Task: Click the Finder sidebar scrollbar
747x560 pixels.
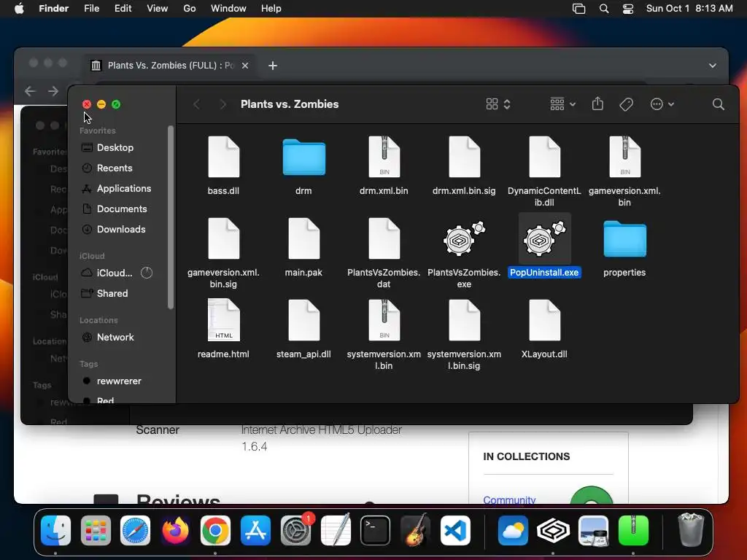Action: pyautogui.click(x=171, y=217)
